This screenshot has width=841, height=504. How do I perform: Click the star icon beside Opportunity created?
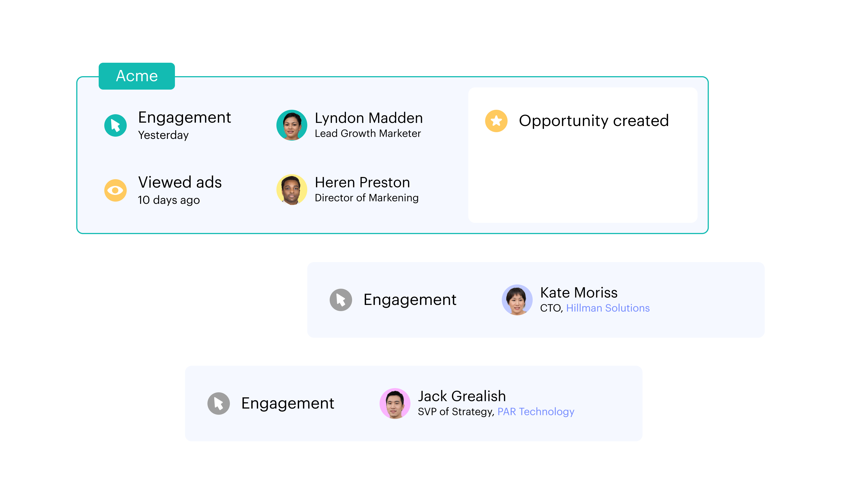(496, 121)
